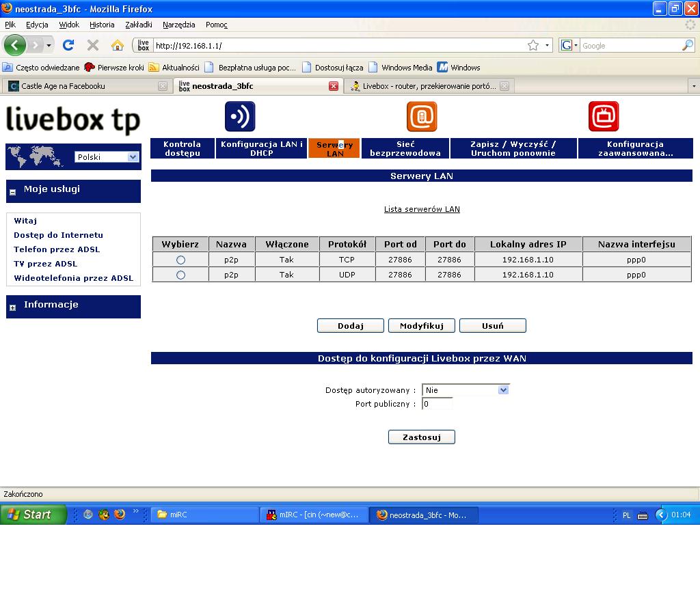
Task: Click the bookmark star in address bar
Action: 533,46
